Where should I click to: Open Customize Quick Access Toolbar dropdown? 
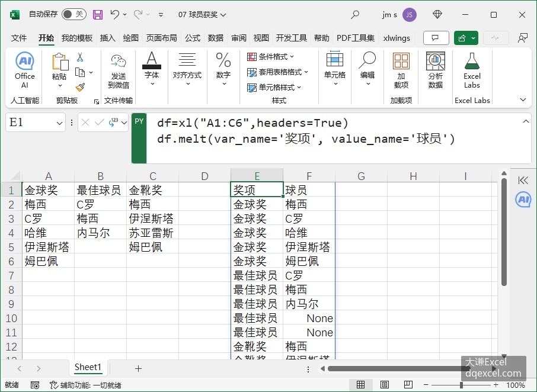click(161, 15)
